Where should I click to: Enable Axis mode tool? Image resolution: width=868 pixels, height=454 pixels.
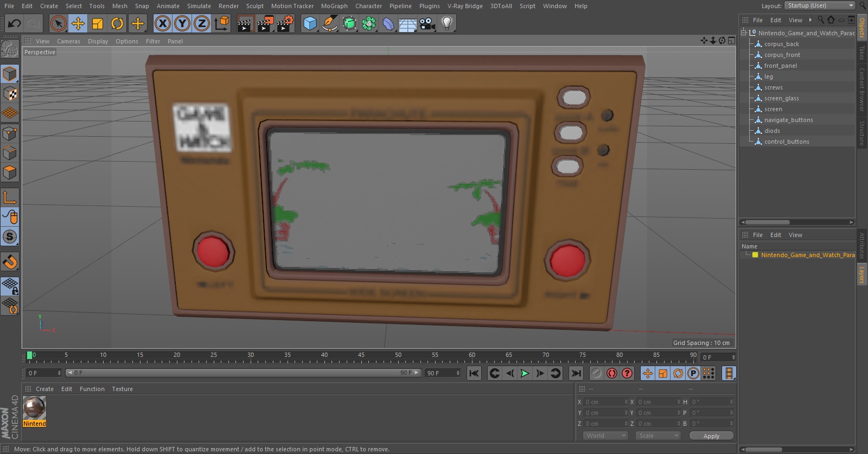tap(10, 197)
